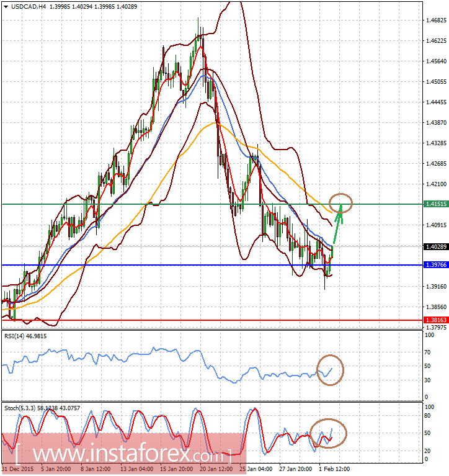Image resolution: width=449 pixels, height=476 pixels.
Task: Select the red 1.38163 price level tag
Action: [x=435, y=320]
